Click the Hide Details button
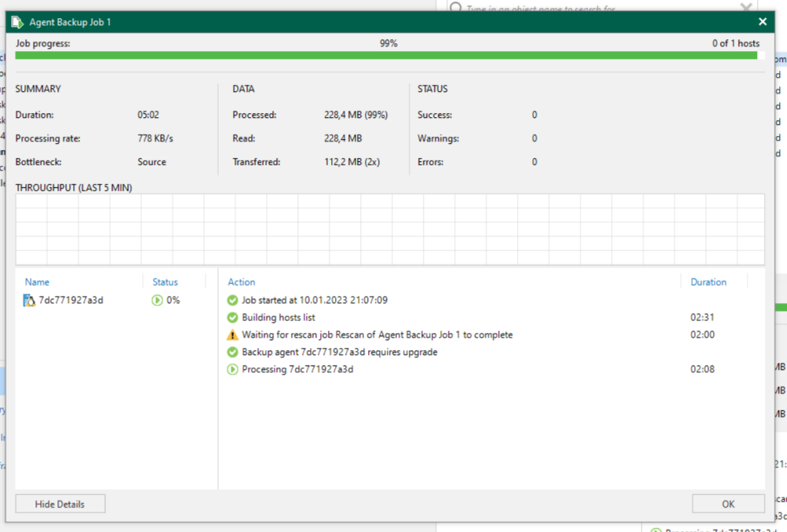The width and height of the screenshot is (787, 532). tap(61, 504)
